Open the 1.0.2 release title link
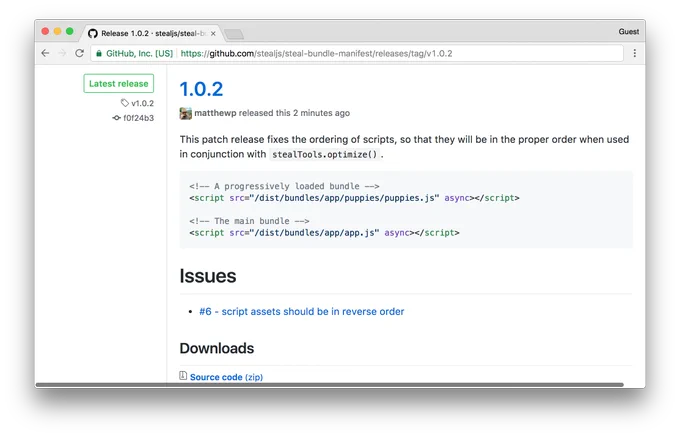 pyautogui.click(x=201, y=89)
